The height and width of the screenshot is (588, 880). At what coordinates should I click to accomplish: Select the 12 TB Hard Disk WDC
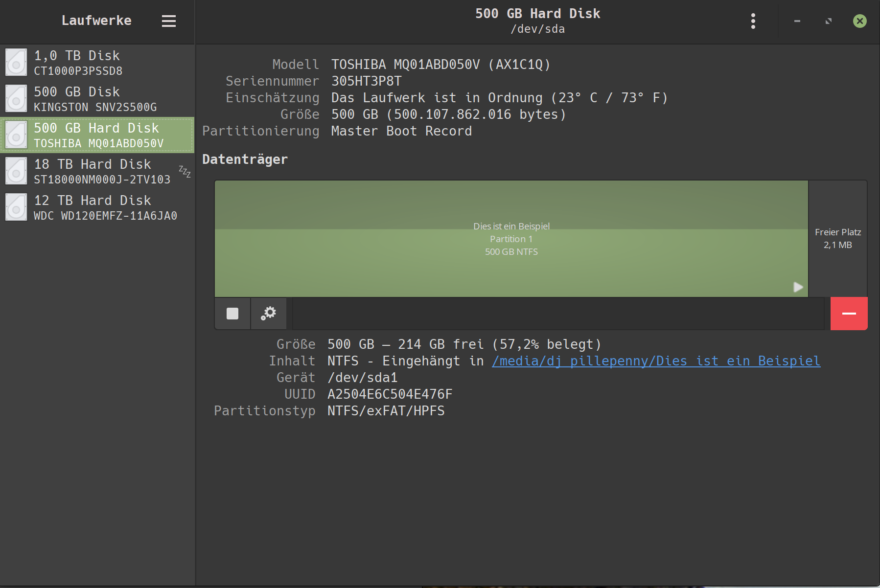(x=97, y=207)
